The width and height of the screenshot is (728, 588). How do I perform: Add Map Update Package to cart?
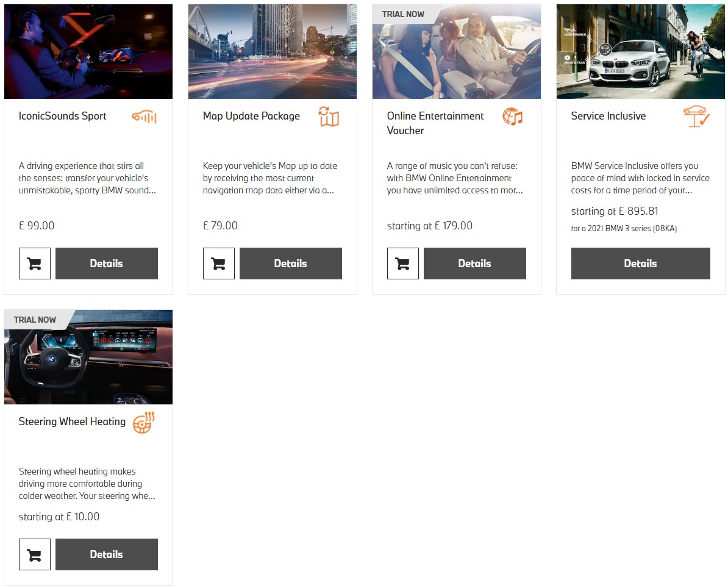click(x=219, y=264)
